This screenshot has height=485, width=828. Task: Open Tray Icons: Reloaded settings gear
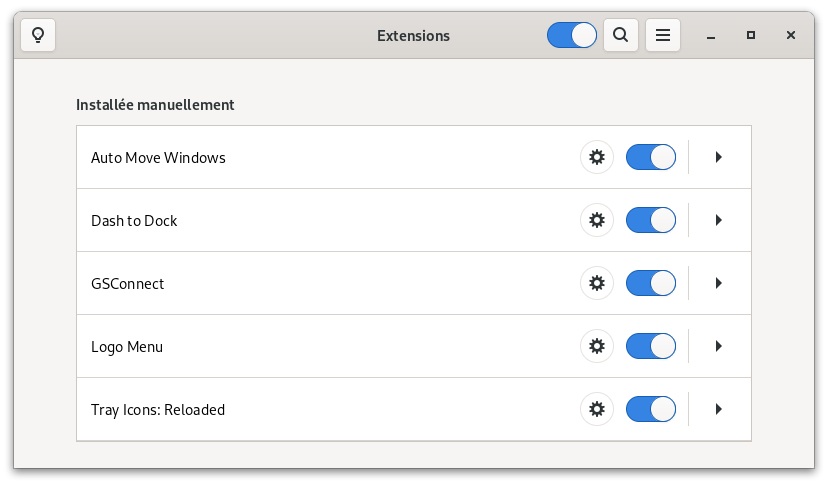597,409
